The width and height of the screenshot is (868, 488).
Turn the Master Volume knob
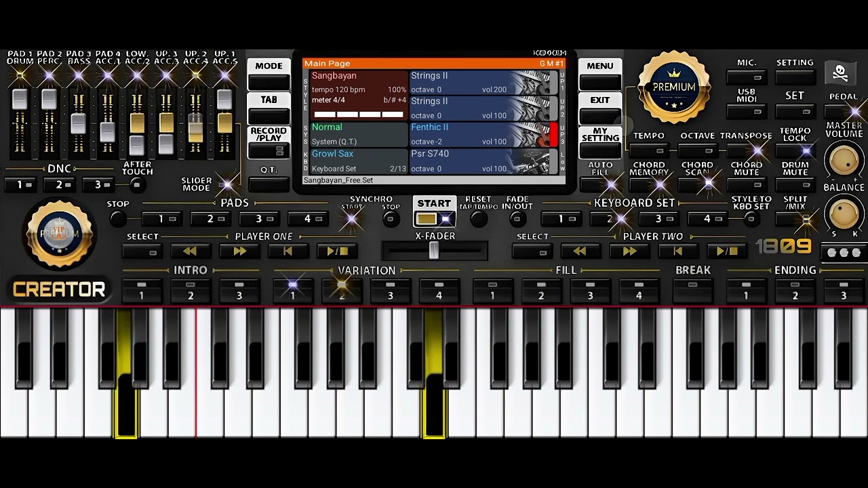pos(844,160)
